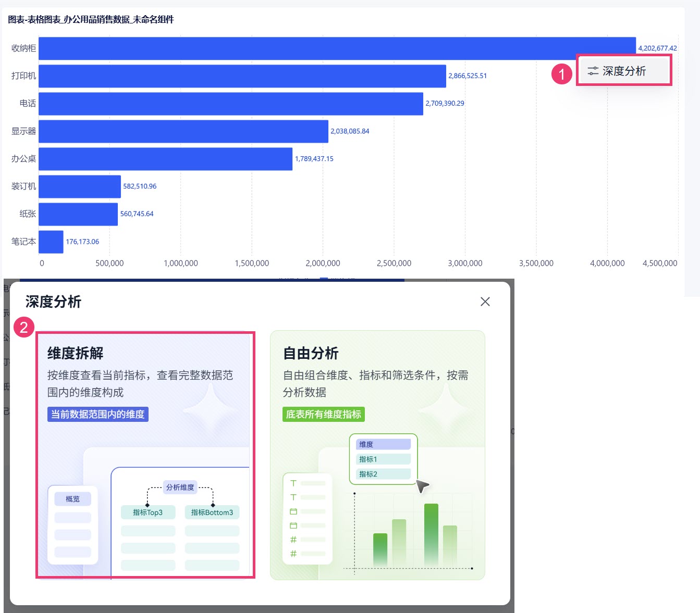Image resolution: width=700 pixels, height=613 pixels.
Task: Click the data label 4,202,677.42
Action: coord(658,48)
